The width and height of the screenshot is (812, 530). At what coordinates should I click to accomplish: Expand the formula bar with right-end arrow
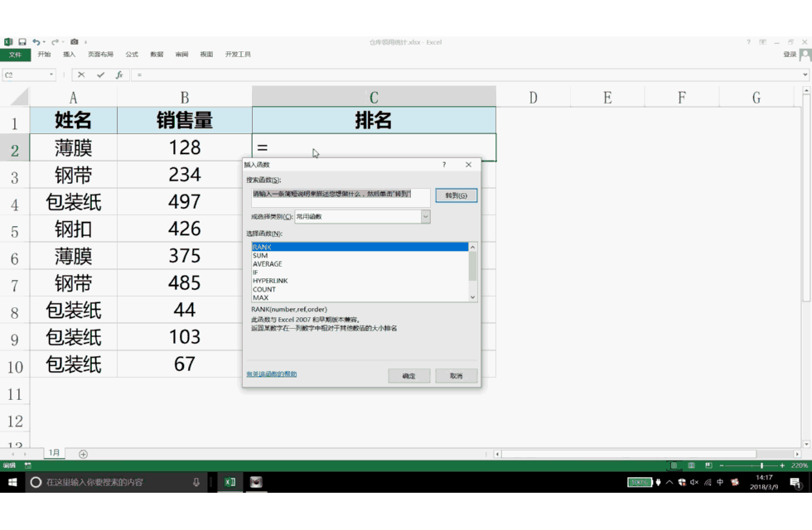coord(805,75)
